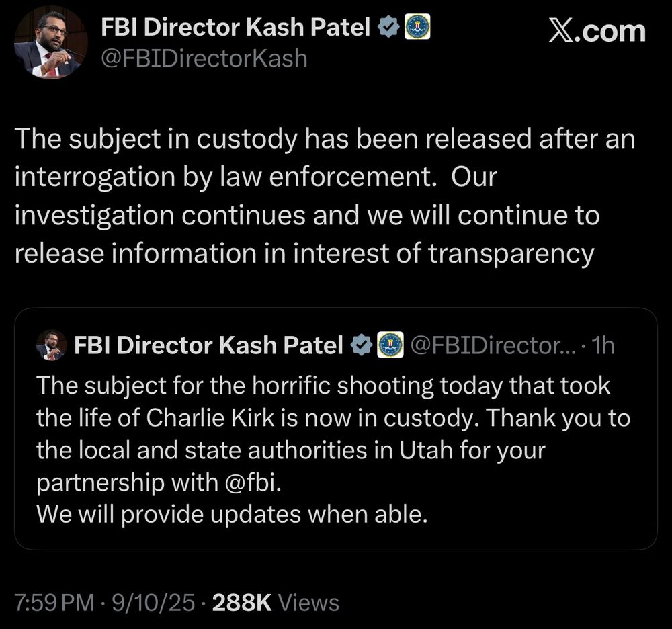Click the '7:59 PM' post time
Viewport: 672px width, 629px height.
coord(55,603)
